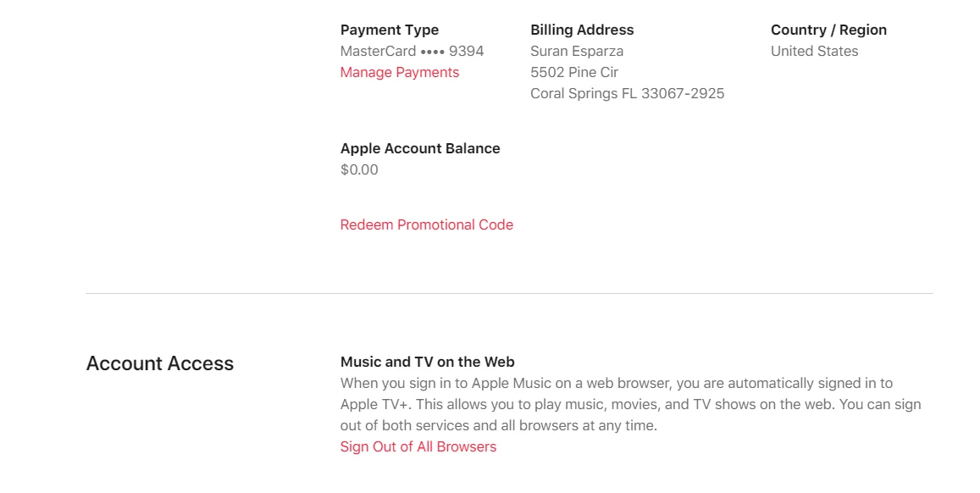This screenshot has height=493, width=980.
Task: Click the Apple Music sign-in description paragraph
Action: (x=631, y=404)
